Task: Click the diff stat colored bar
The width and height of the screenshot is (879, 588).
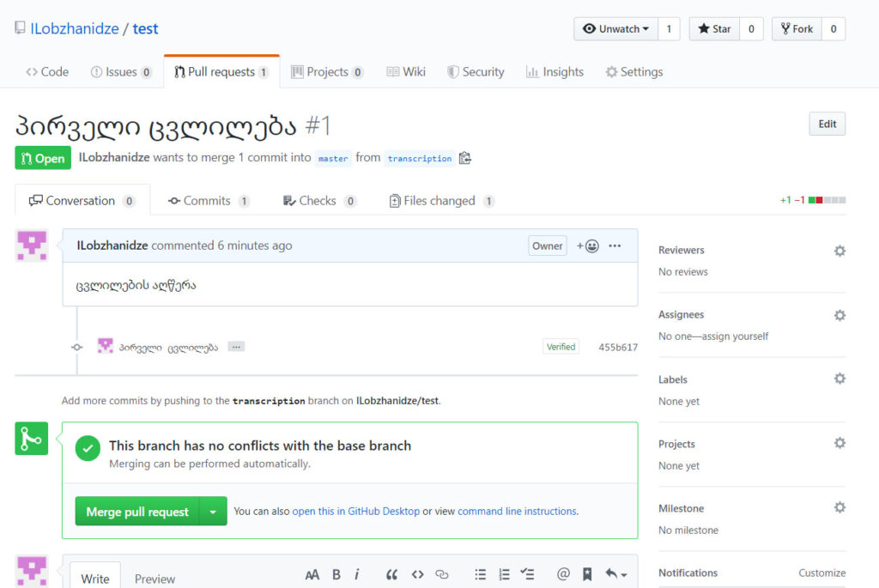Action: [827, 201]
